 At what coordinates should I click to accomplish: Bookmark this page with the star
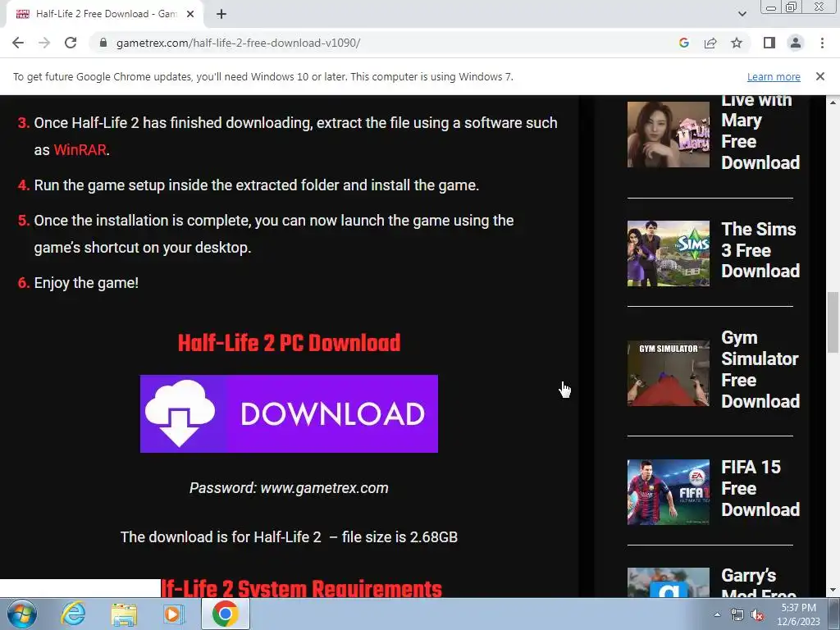click(x=737, y=43)
